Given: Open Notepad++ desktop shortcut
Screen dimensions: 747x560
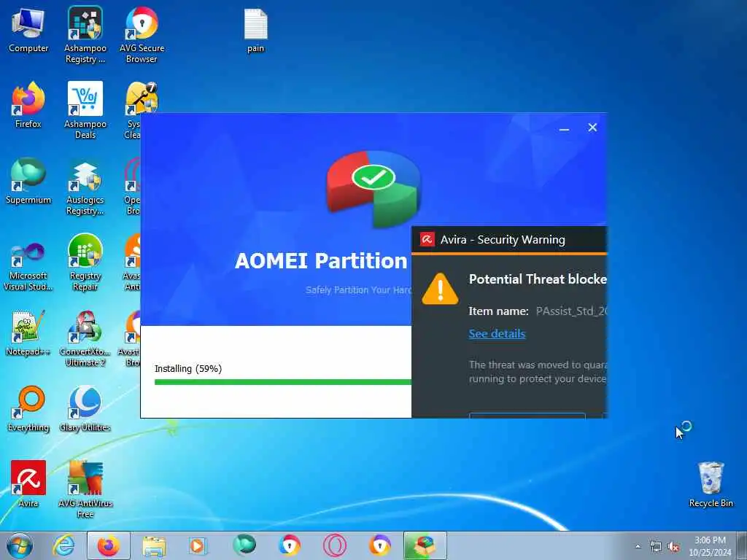Looking at the screenshot, I should coord(28,333).
